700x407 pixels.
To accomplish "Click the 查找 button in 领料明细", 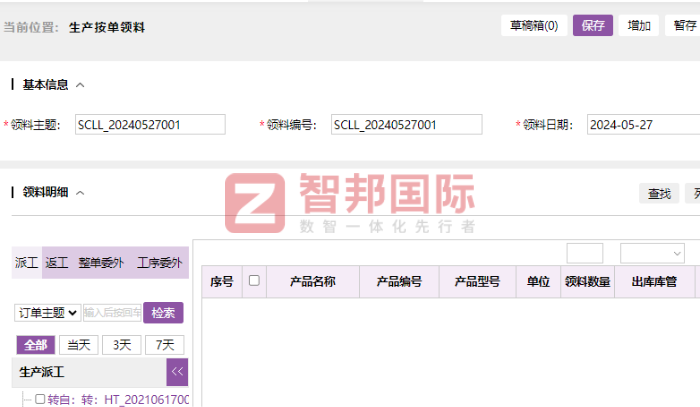I will pyautogui.click(x=659, y=194).
